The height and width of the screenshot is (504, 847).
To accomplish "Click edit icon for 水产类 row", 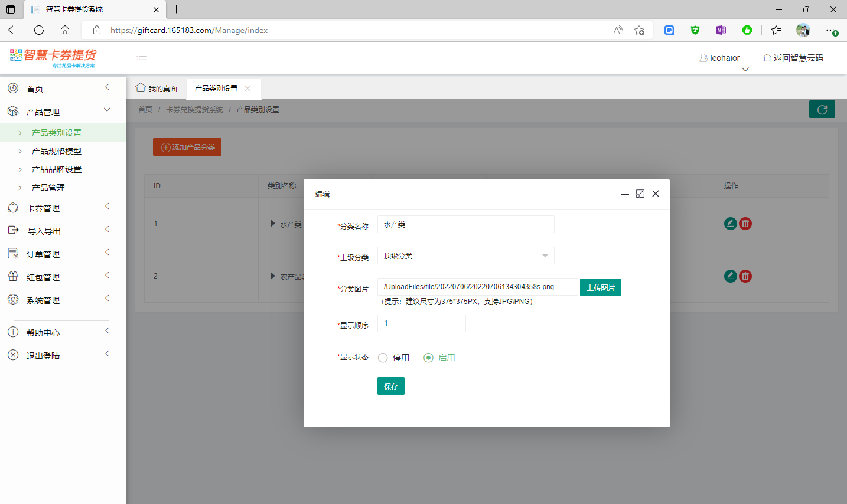I will click(730, 224).
